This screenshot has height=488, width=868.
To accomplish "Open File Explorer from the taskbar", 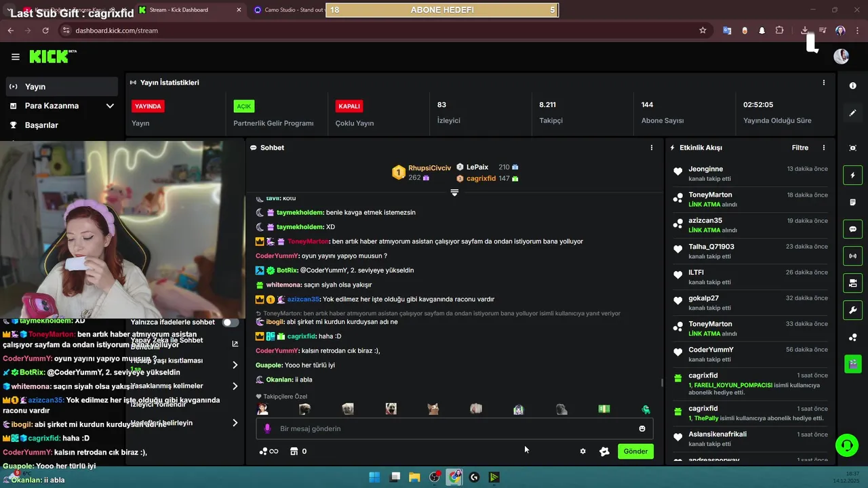I will click(414, 477).
